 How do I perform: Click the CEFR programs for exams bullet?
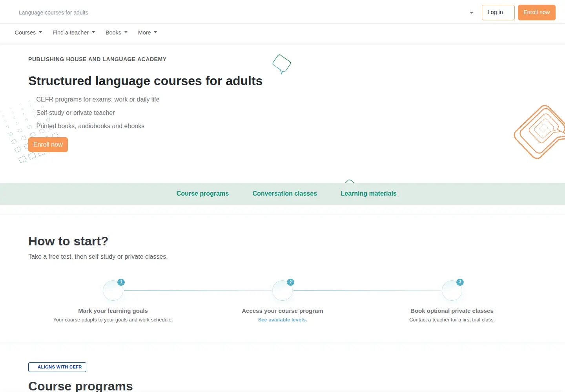98,100
